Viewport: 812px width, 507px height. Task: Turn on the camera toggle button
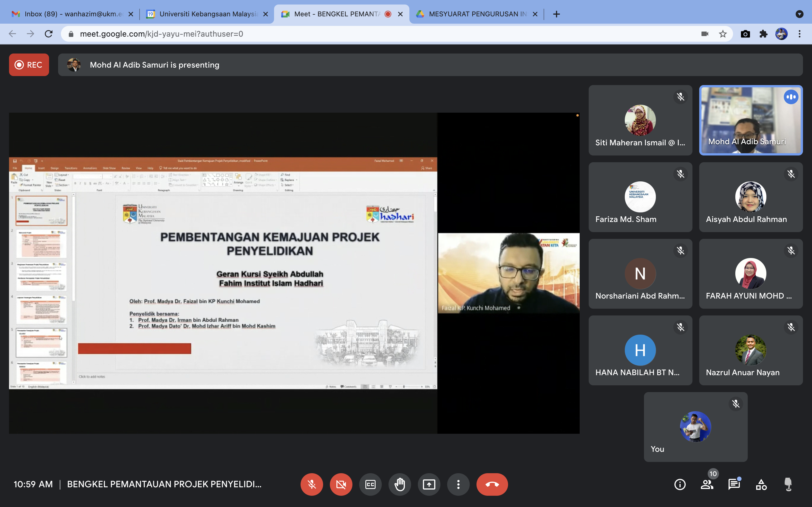[341, 484]
